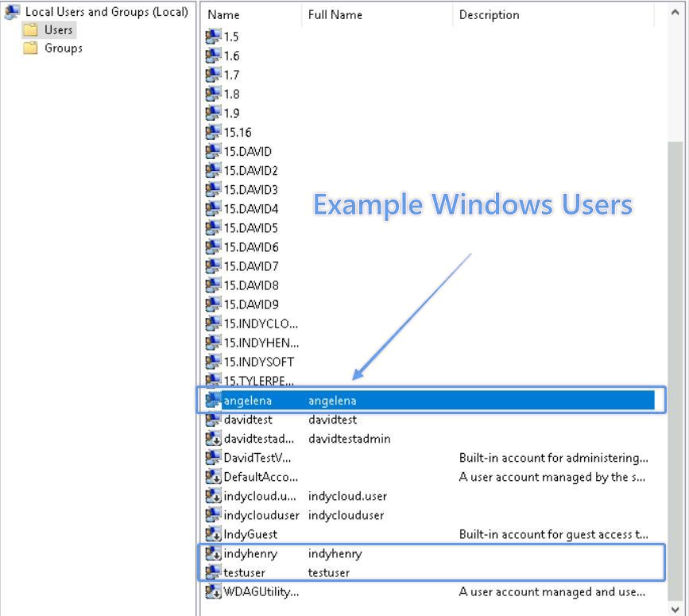Screen dimensions: 689x616
Task: Click the user icon for angelena
Action: click(x=213, y=401)
